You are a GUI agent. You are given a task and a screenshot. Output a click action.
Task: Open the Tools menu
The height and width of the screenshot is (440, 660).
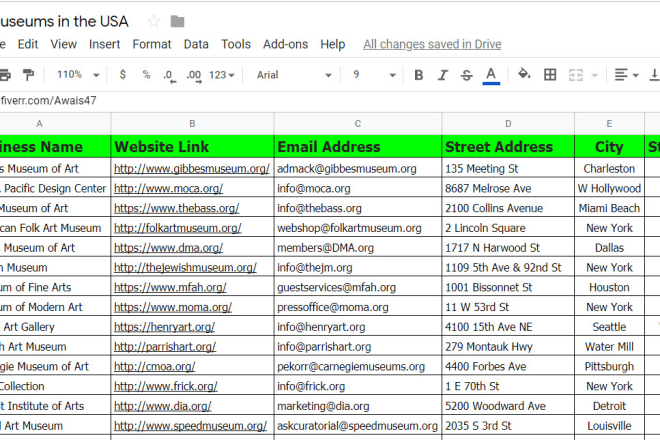point(236,44)
